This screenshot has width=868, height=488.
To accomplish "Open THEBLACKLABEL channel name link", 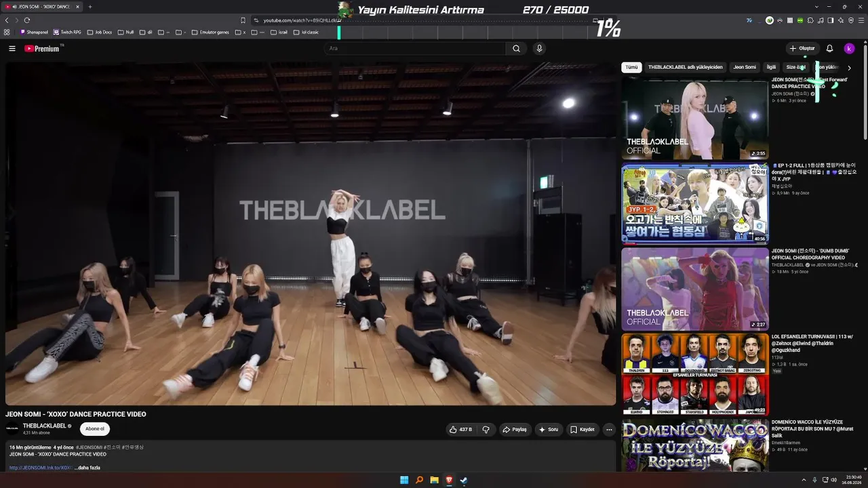I will tap(44, 426).
